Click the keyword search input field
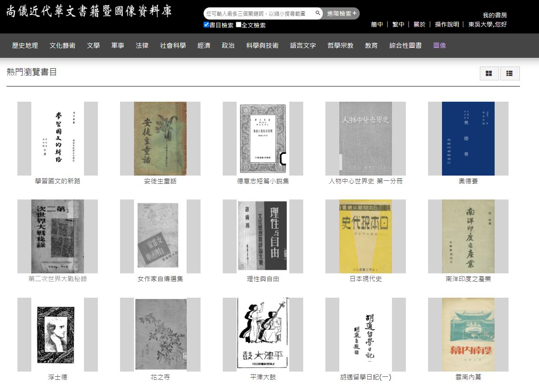The width and height of the screenshot is (539, 392). (259, 13)
